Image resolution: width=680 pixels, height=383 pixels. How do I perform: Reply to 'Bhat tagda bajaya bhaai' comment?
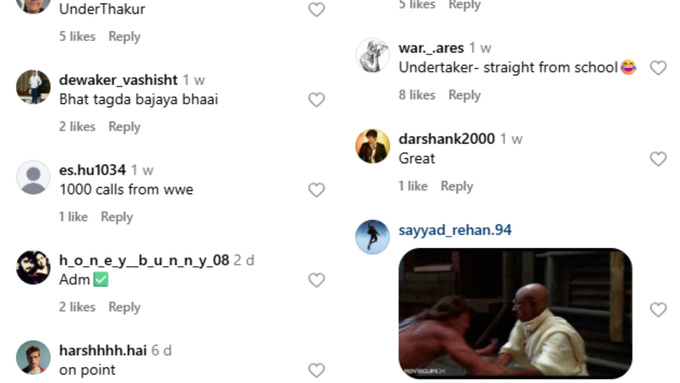[x=124, y=127]
